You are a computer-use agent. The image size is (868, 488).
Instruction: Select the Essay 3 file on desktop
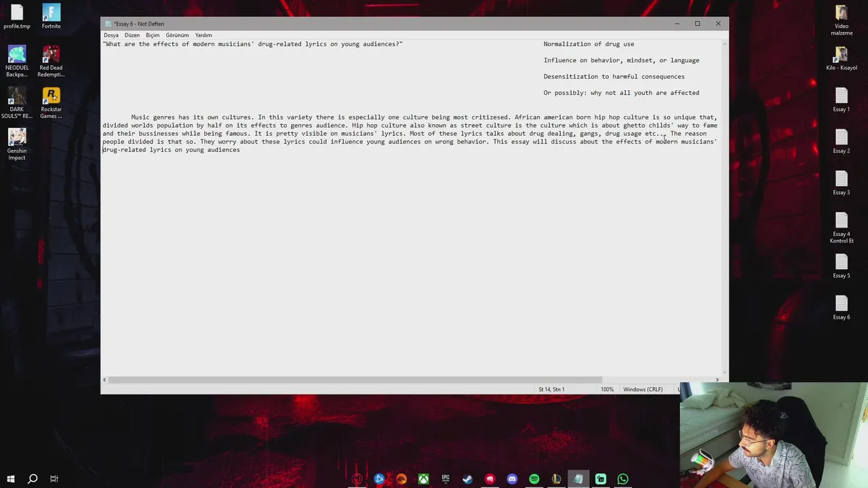(x=842, y=182)
